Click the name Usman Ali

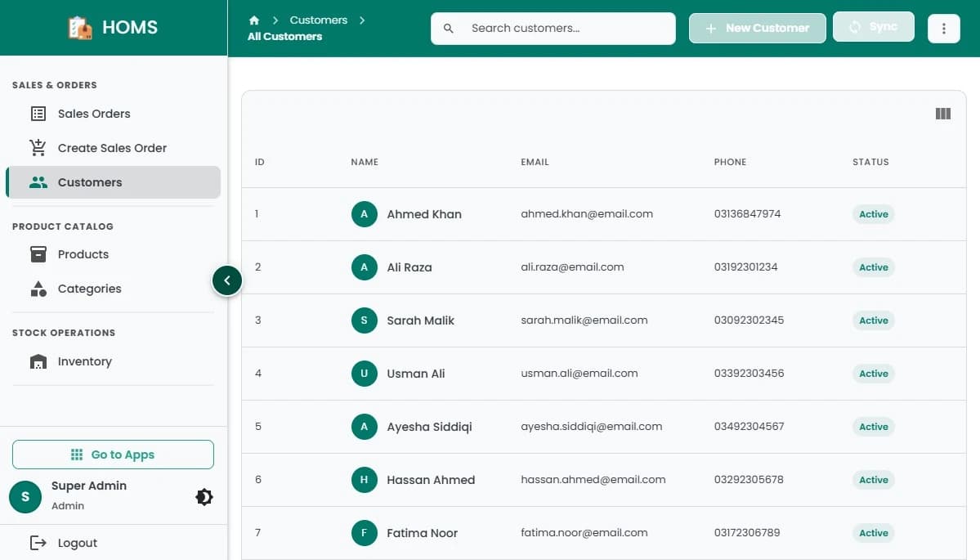pos(416,374)
